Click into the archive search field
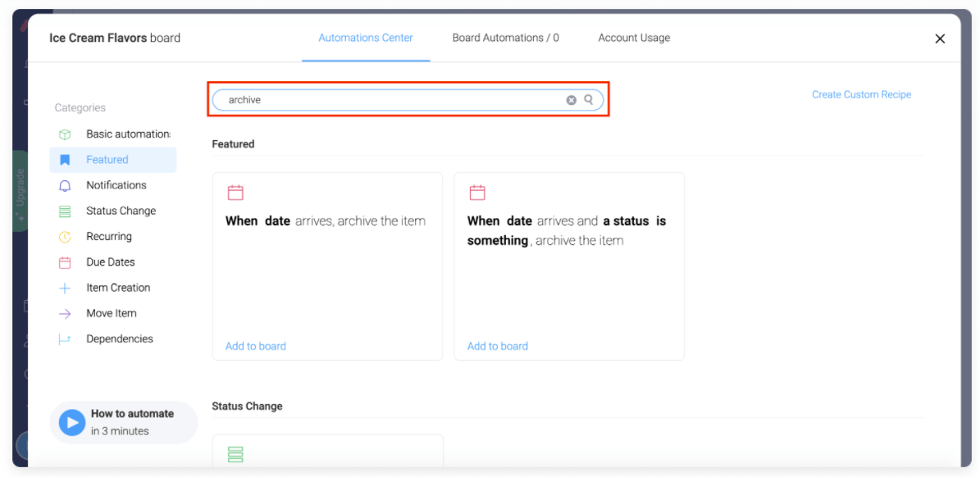The width and height of the screenshot is (980, 477). pos(385,100)
